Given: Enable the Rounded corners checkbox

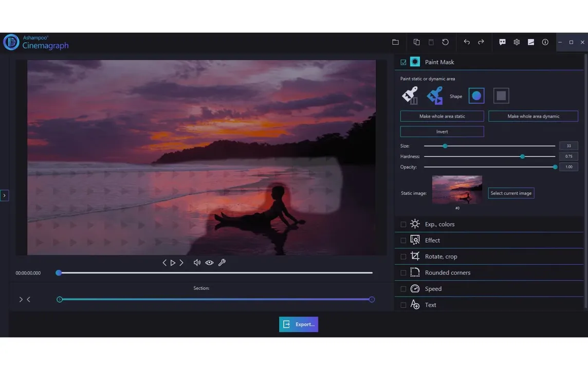Looking at the screenshot, I should click(x=403, y=272).
